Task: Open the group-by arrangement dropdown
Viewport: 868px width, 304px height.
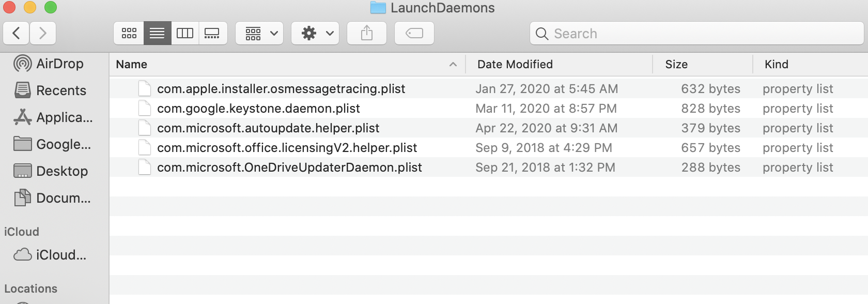Action: (x=259, y=34)
